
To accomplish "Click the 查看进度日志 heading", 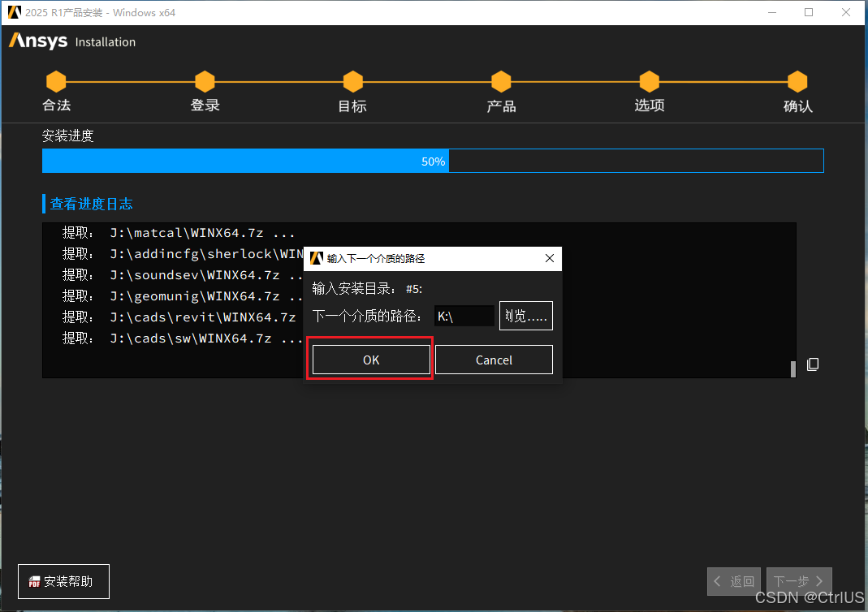I will [91, 205].
